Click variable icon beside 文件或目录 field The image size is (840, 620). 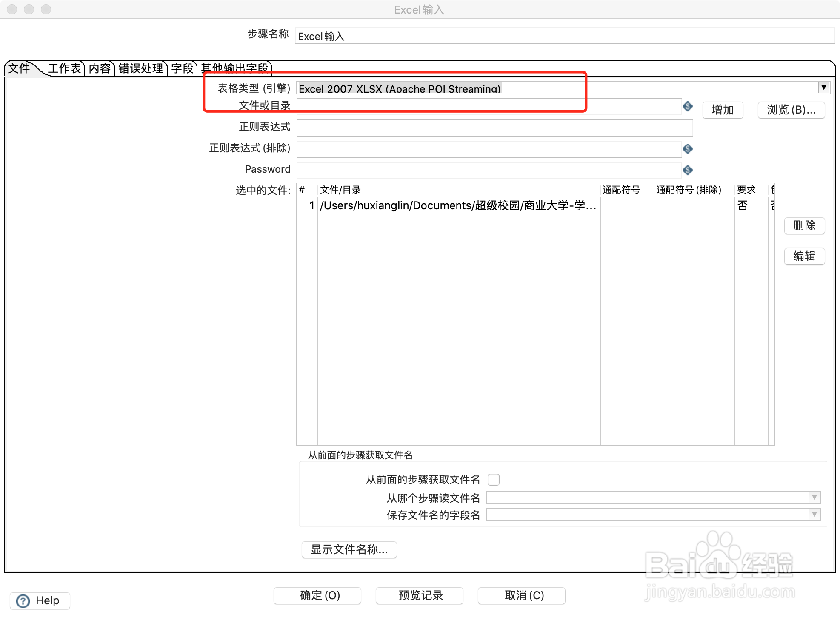pos(687,106)
